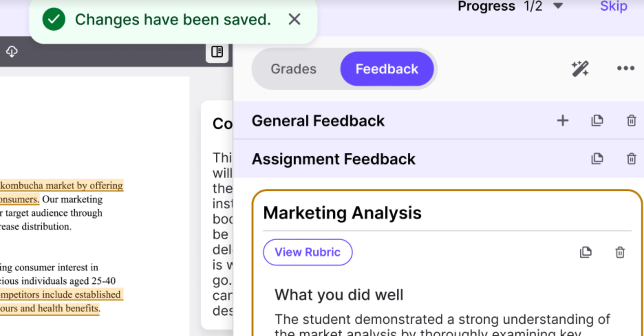Delete the General Feedback section
The width and height of the screenshot is (644, 336).
tap(631, 120)
